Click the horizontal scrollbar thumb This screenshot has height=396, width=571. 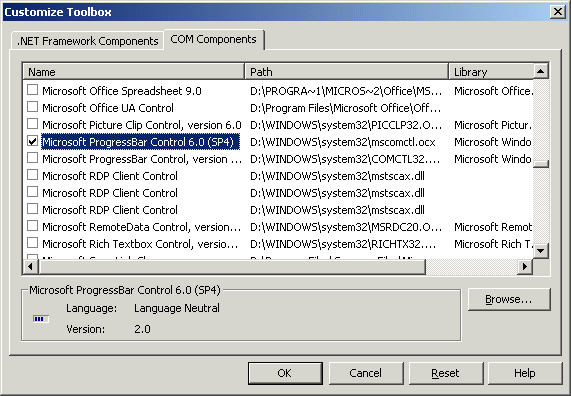232,267
